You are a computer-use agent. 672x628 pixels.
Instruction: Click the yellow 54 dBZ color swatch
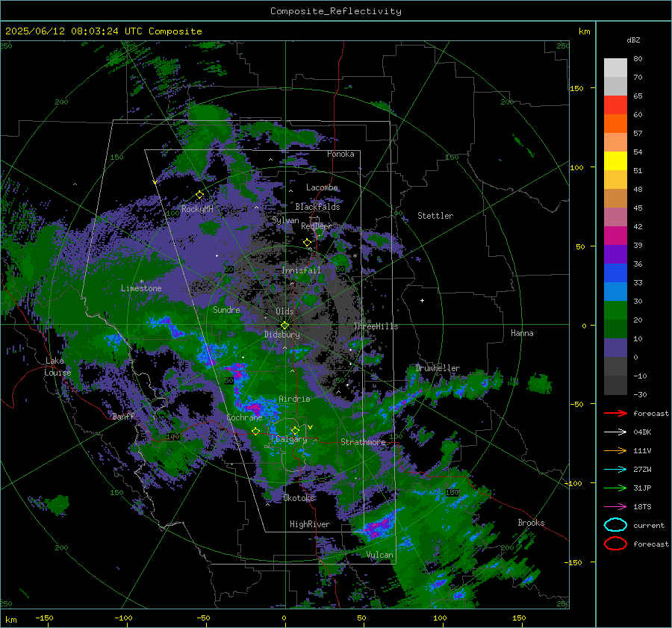pos(615,161)
